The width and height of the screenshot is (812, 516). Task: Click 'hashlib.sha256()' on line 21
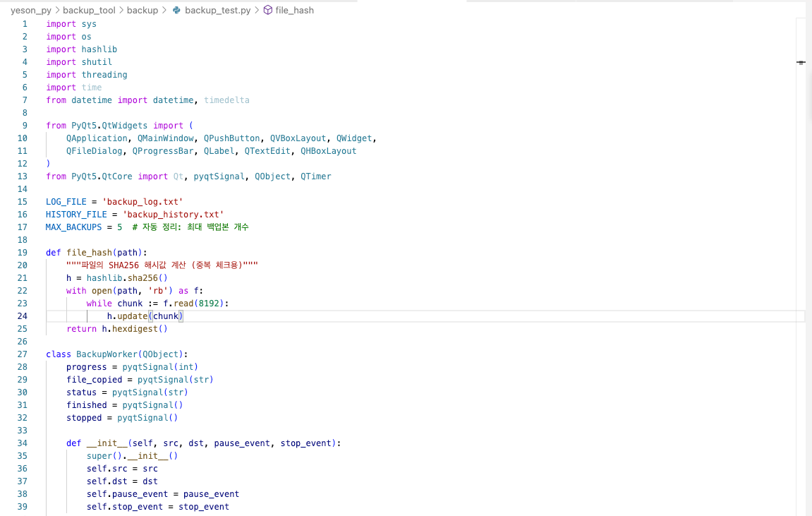coord(127,277)
